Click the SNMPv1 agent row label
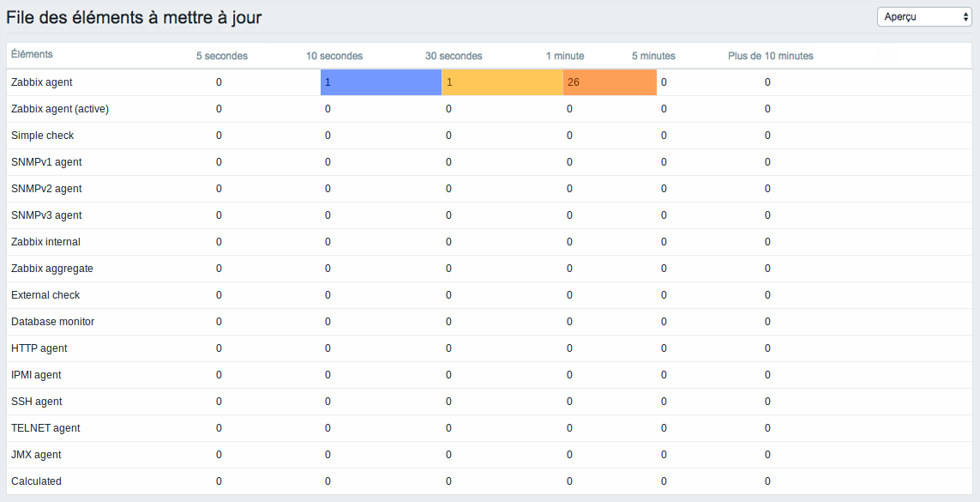This screenshot has height=502, width=980. pos(46,162)
